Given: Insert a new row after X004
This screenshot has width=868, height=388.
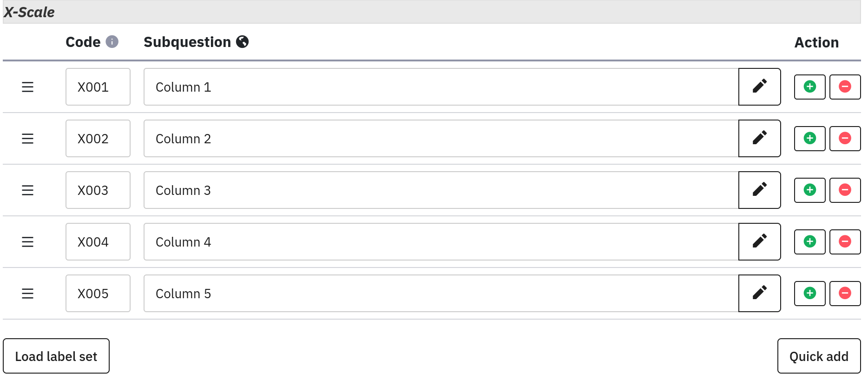Looking at the screenshot, I should (809, 242).
